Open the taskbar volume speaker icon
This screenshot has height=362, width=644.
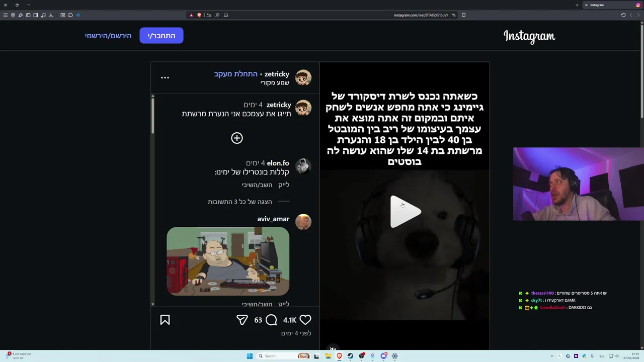[x=617, y=356]
